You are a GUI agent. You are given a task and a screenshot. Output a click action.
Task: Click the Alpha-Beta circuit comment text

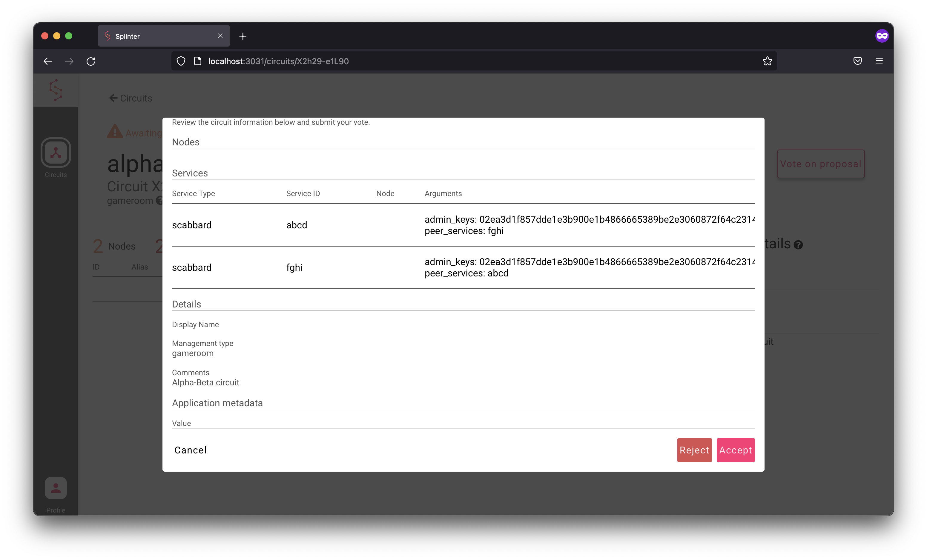click(205, 382)
